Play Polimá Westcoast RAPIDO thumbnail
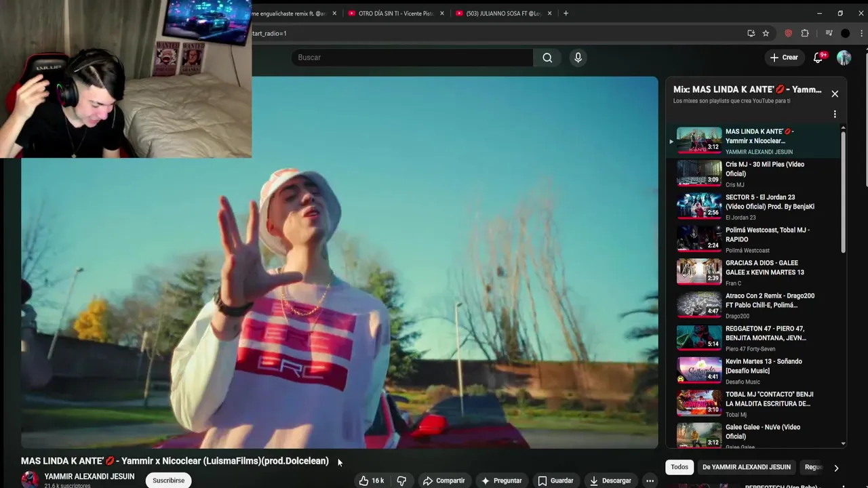The image size is (868, 488). coord(699,239)
